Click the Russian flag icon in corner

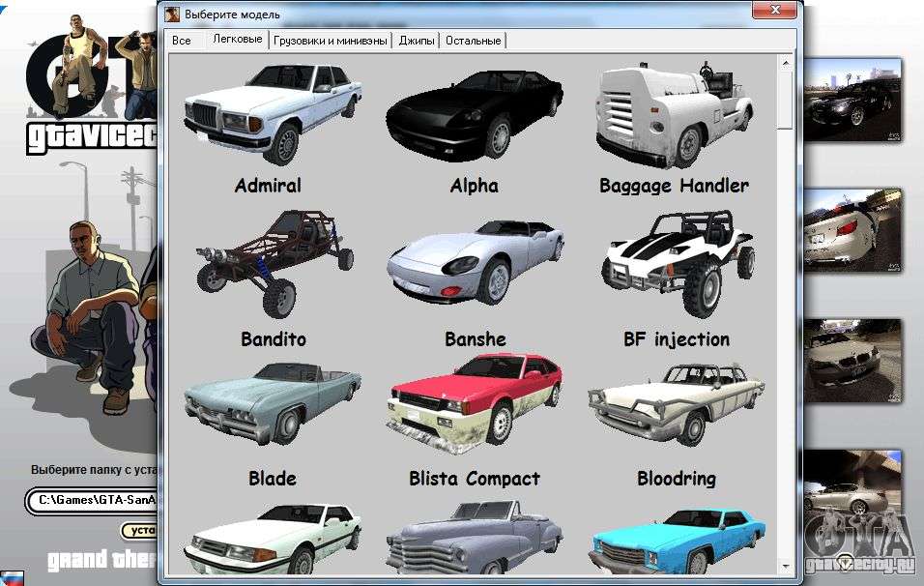click(12, 577)
